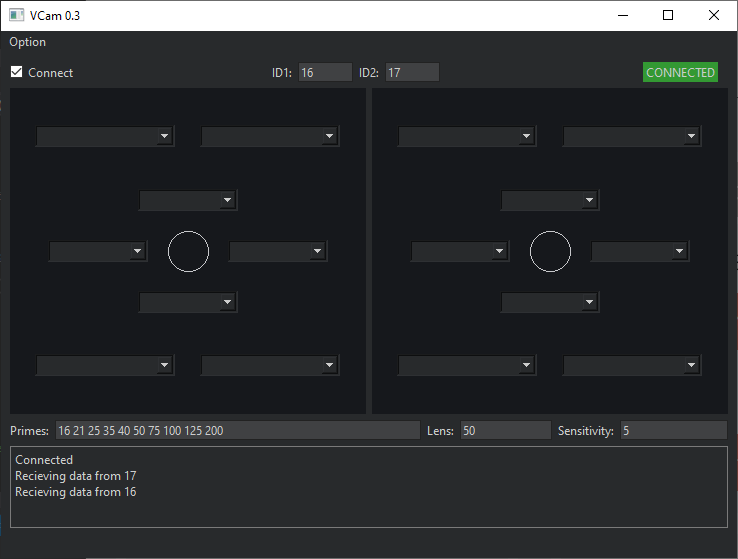The height and width of the screenshot is (559, 738).
Task: Open the lower-right dropdown in the right panel
Action: 632,365
